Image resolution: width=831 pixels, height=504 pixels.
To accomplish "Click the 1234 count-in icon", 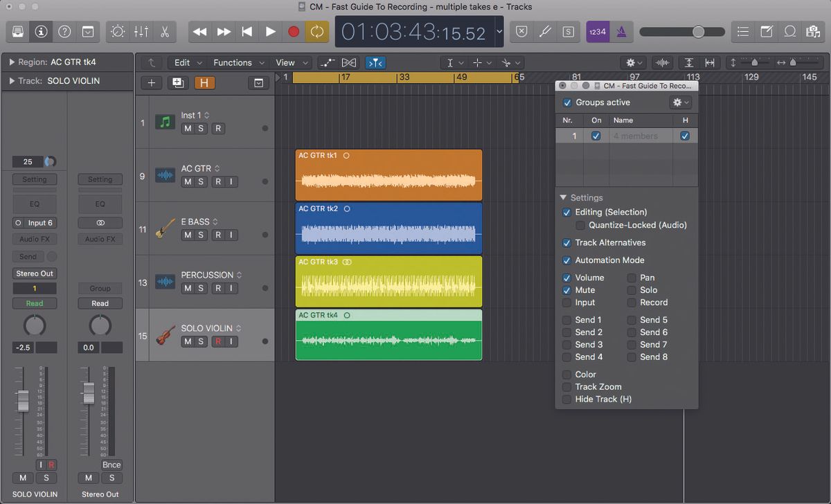I will click(x=597, y=31).
